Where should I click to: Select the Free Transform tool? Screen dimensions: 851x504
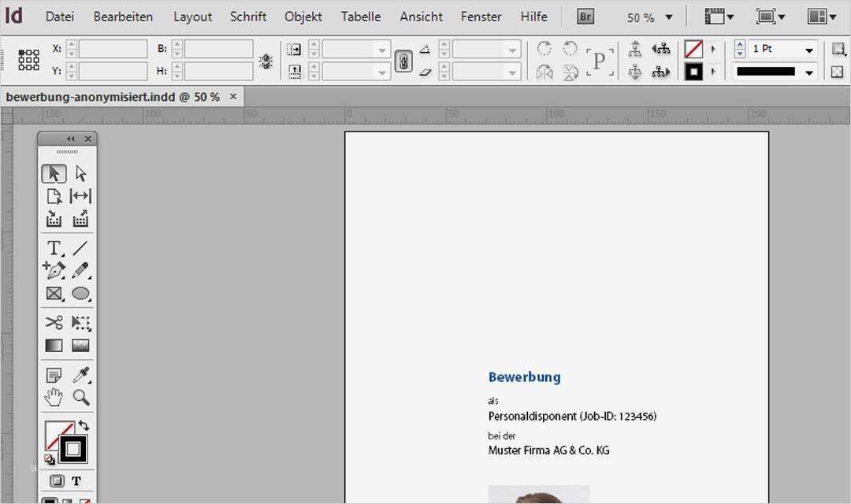tap(80, 322)
